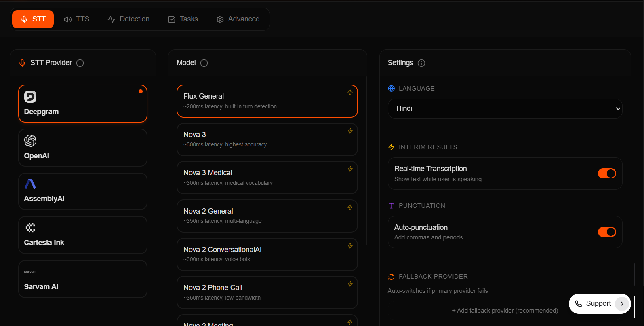Click the Model info icon

tap(204, 63)
